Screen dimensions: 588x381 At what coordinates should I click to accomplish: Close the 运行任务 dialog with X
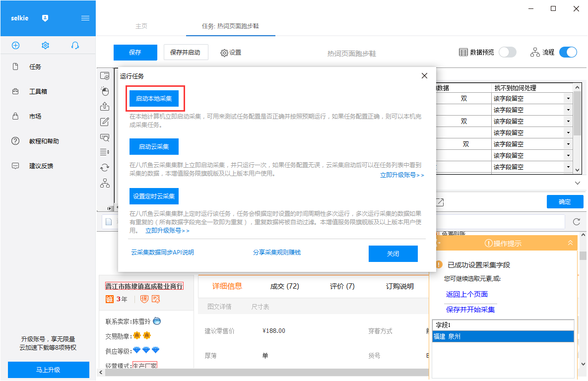pos(424,76)
